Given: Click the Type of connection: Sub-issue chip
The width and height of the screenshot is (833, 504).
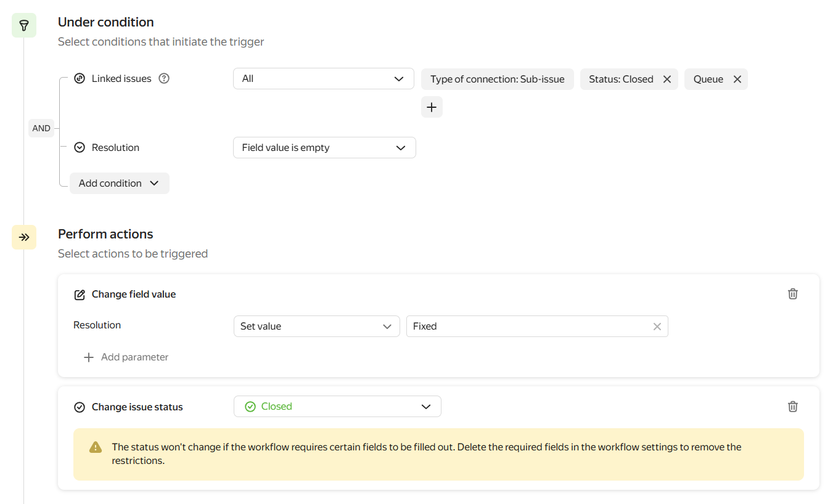Looking at the screenshot, I should [497, 79].
